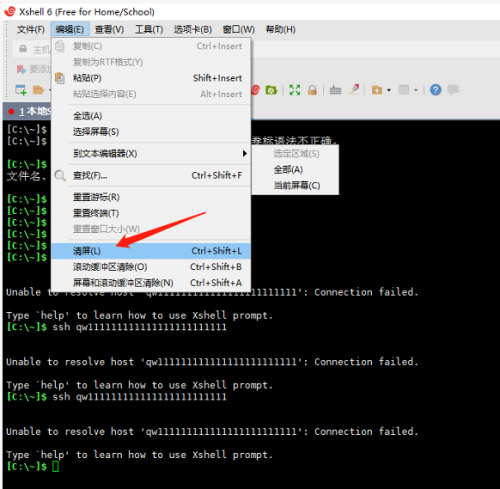Open the 查看(V) menu
This screenshot has width=500, height=489.
point(109,30)
